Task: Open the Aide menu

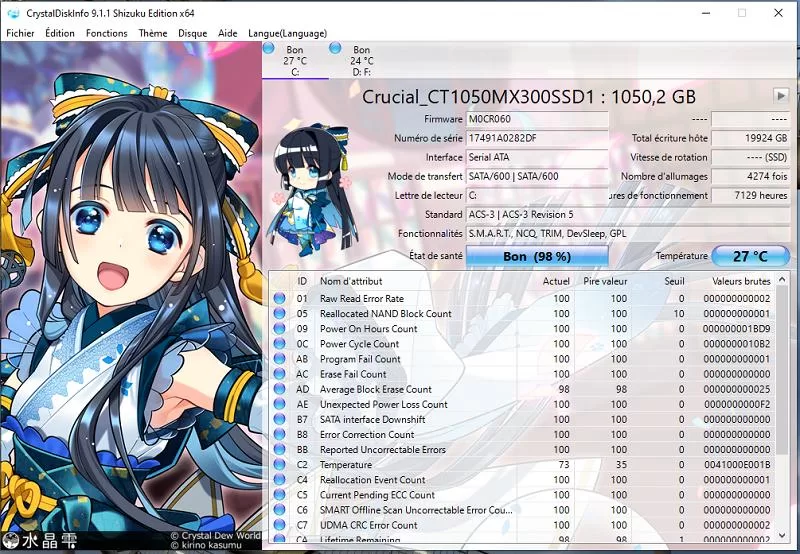Action: [228, 33]
